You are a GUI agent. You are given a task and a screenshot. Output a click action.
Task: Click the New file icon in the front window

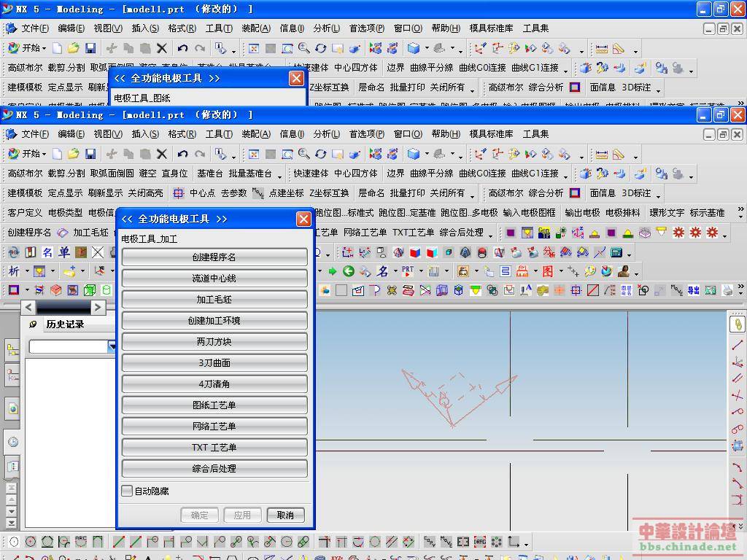pyautogui.click(x=57, y=154)
